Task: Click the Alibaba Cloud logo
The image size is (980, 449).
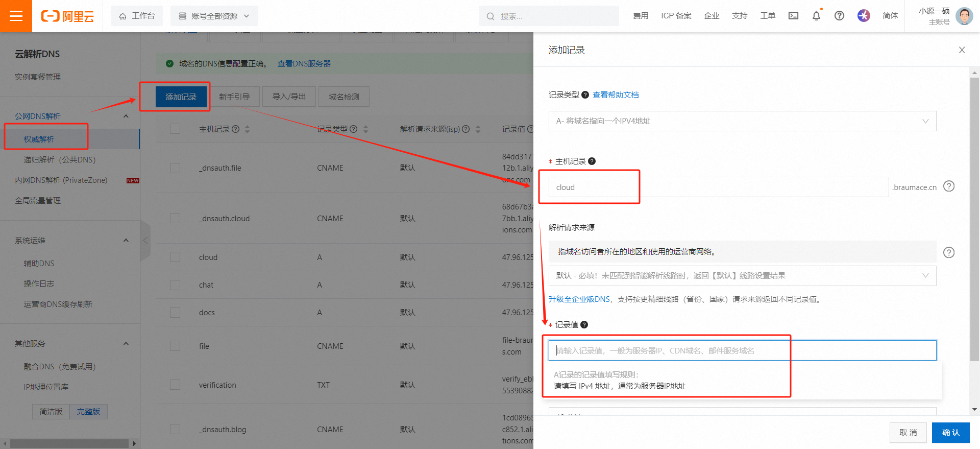Action: click(x=67, y=16)
